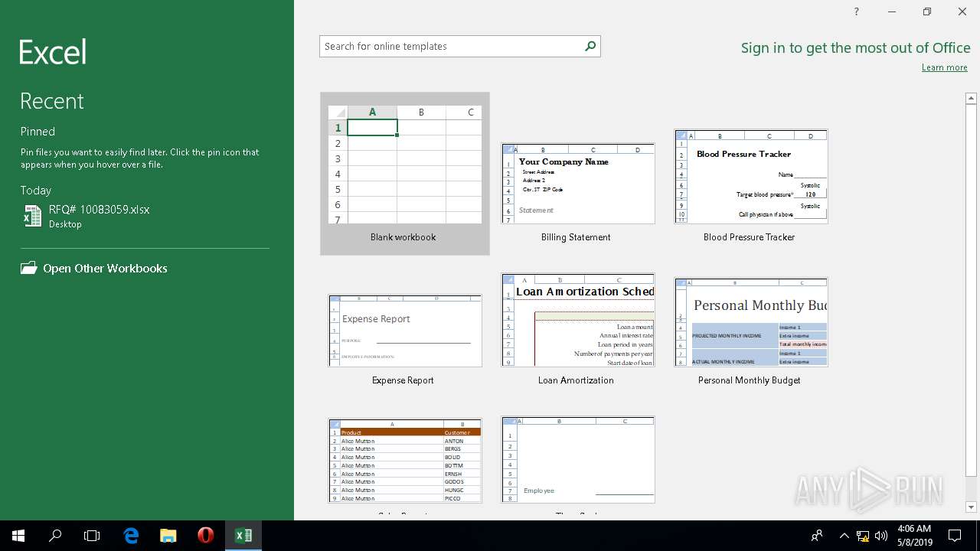Click the taskbar clock showing 4:06 AM
980x551 pixels.
(x=914, y=536)
